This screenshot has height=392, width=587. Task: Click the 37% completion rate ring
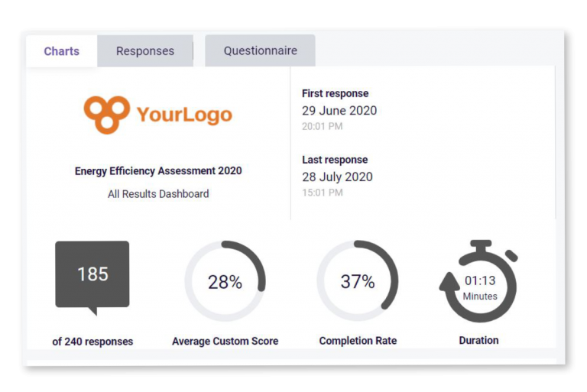tap(358, 281)
